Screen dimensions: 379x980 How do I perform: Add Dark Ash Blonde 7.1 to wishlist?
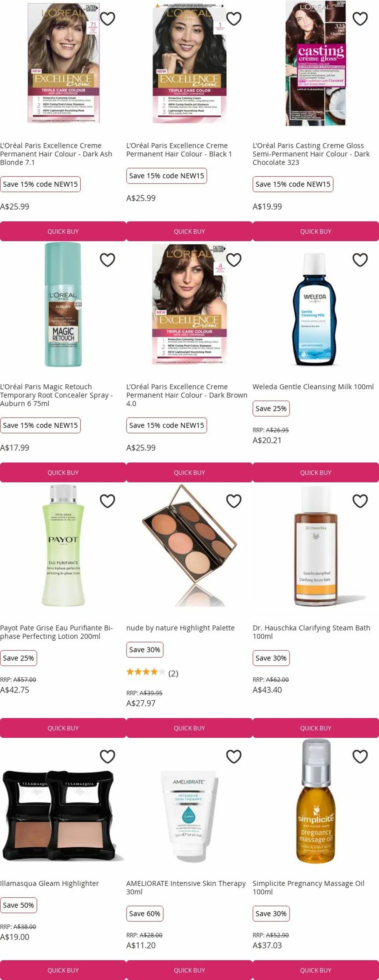click(x=107, y=19)
